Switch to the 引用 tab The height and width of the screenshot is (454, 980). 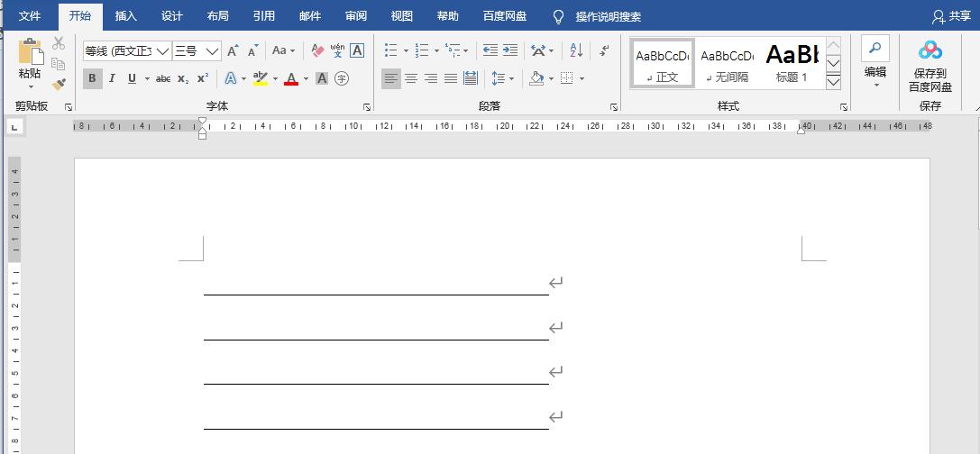tap(264, 16)
